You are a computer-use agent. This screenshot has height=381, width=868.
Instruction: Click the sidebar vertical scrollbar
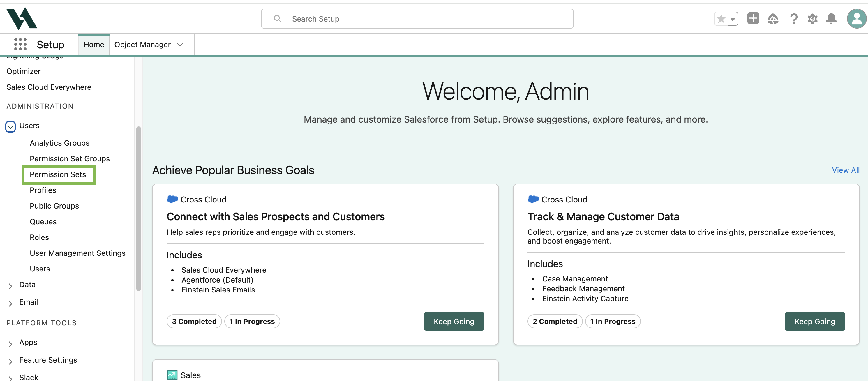click(x=138, y=208)
